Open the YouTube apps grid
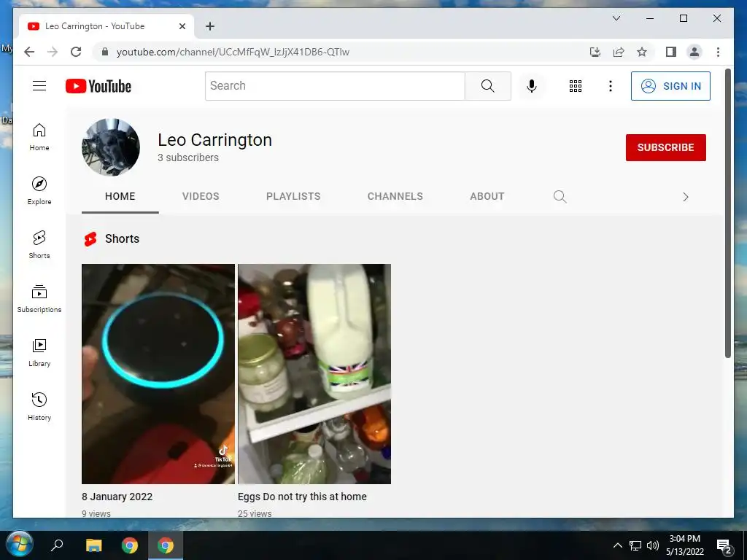The image size is (747, 560). pos(575,86)
